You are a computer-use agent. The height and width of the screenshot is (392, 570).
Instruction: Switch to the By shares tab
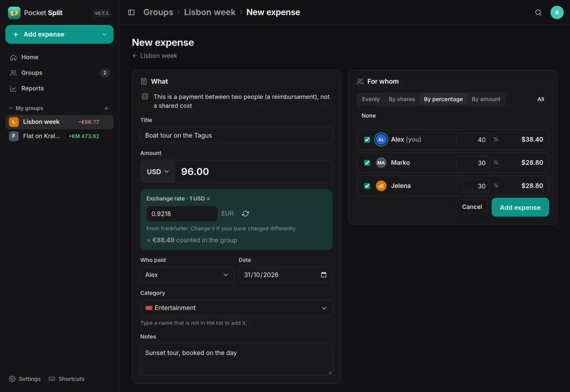pos(402,99)
